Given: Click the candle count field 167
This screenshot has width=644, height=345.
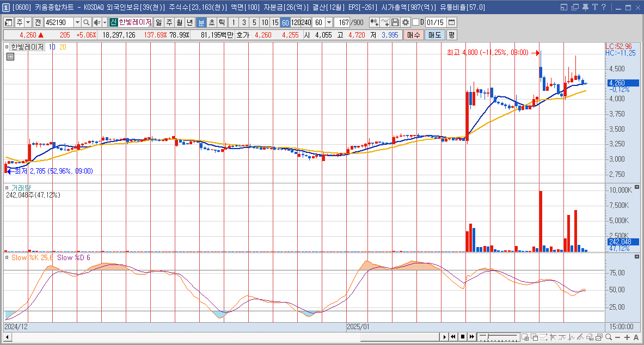Looking at the screenshot, I should pyautogui.click(x=342, y=22).
